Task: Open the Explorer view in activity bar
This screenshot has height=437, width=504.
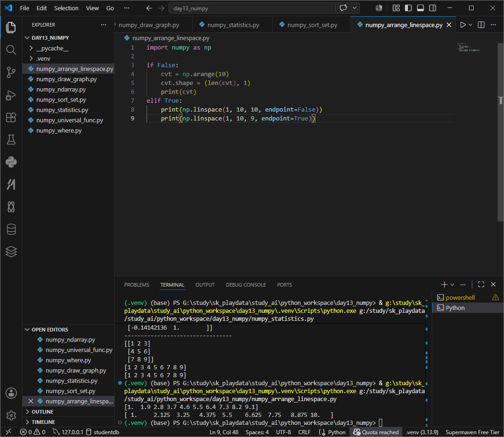Action: coord(11,28)
